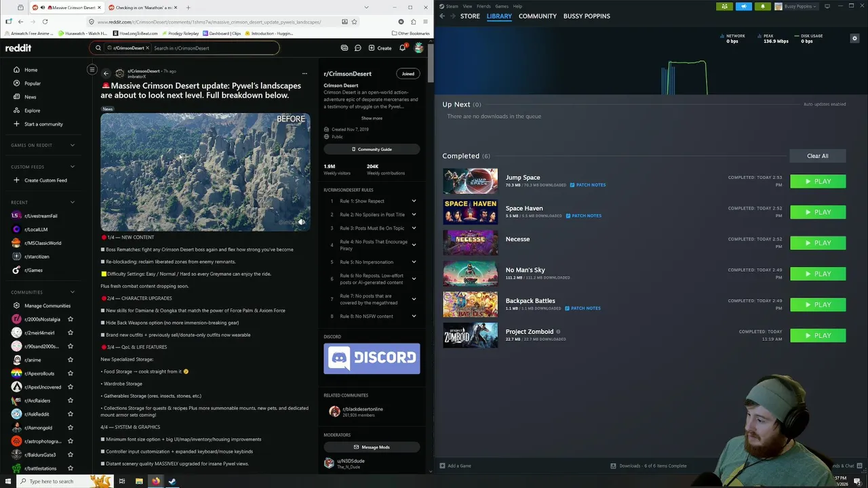The width and height of the screenshot is (868, 488).
Task: Favorite r/2000sNostalgia with star
Action: pyautogui.click(x=71, y=319)
